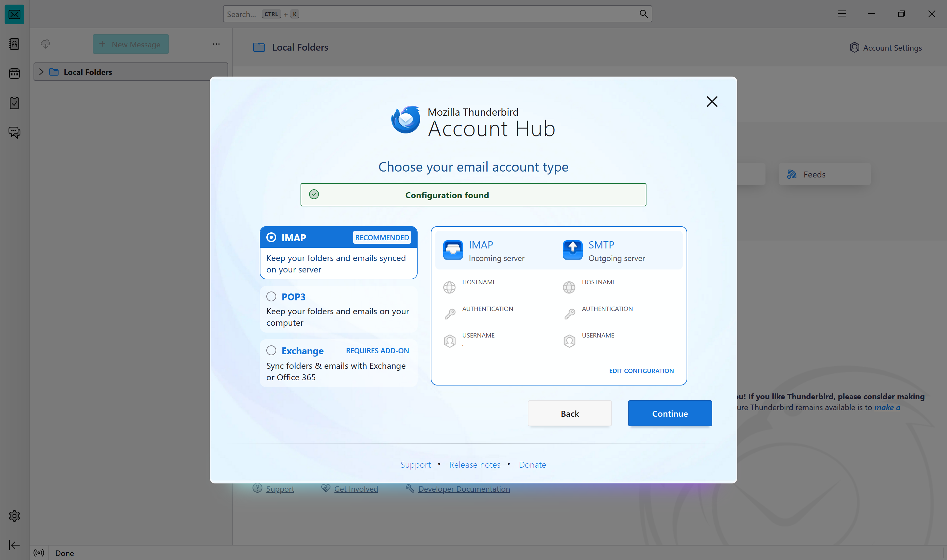Click the Configuration found status banner
Image resolution: width=947 pixels, height=560 pixels.
[x=473, y=195]
